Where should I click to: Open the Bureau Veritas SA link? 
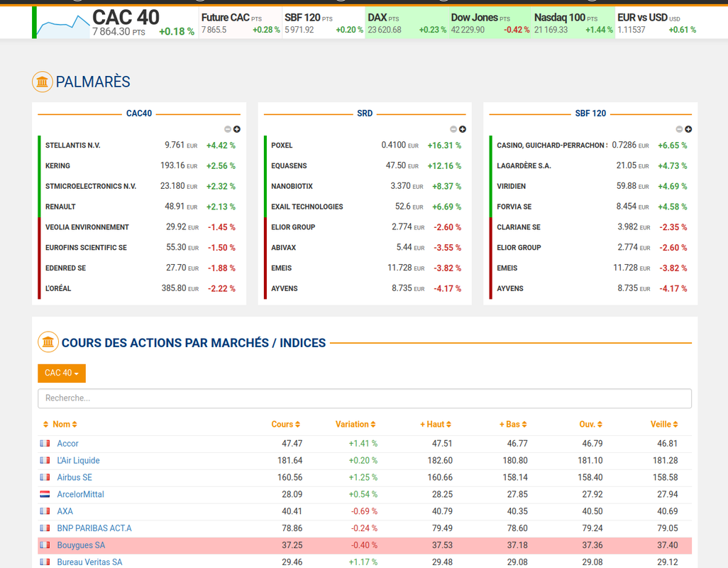pos(89,562)
